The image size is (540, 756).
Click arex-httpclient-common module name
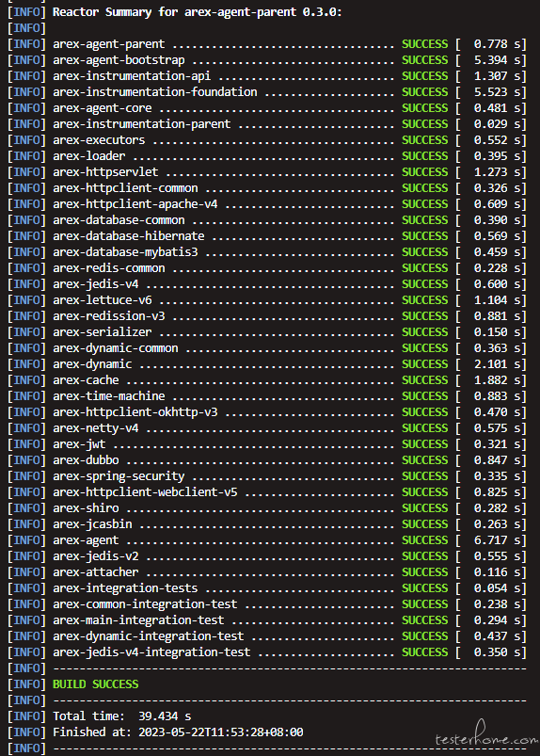pyautogui.click(x=125, y=187)
